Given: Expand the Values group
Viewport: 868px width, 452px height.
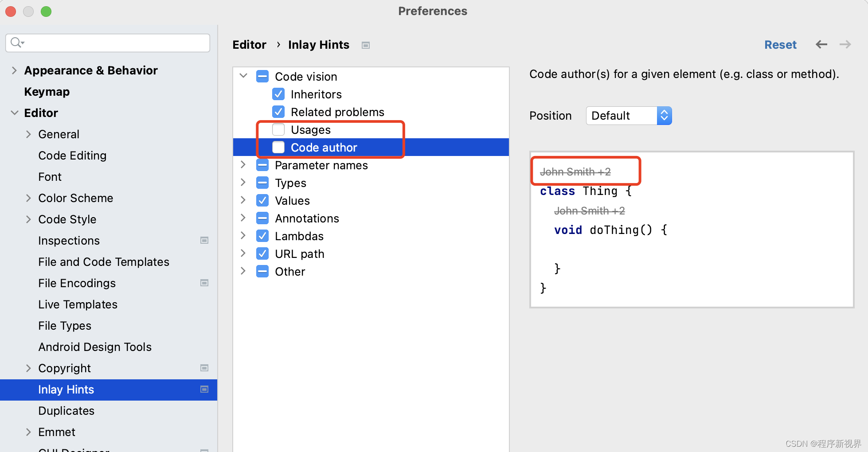Looking at the screenshot, I should (x=243, y=200).
